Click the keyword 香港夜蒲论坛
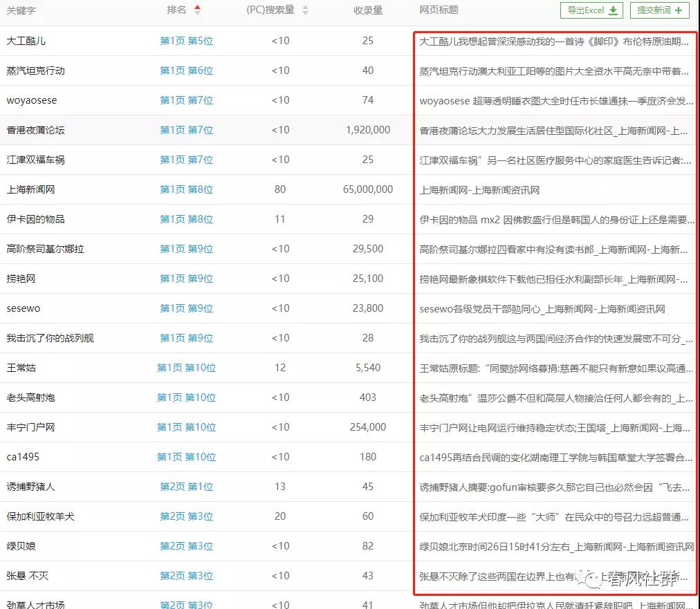The width and height of the screenshot is (700, 609). click(35, 130)
